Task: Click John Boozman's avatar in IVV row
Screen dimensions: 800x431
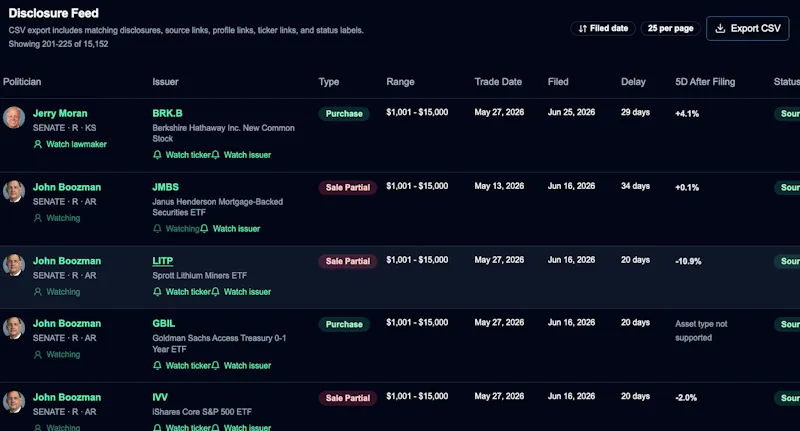Action: pos(14,401)
